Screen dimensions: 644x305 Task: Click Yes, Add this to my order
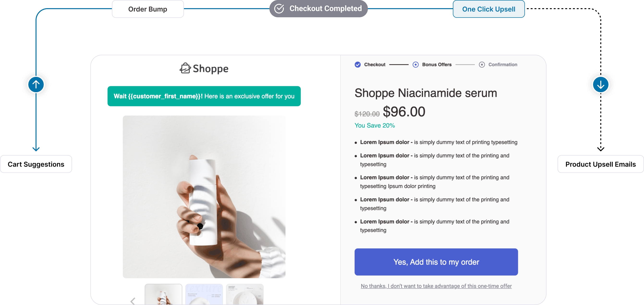436,262
